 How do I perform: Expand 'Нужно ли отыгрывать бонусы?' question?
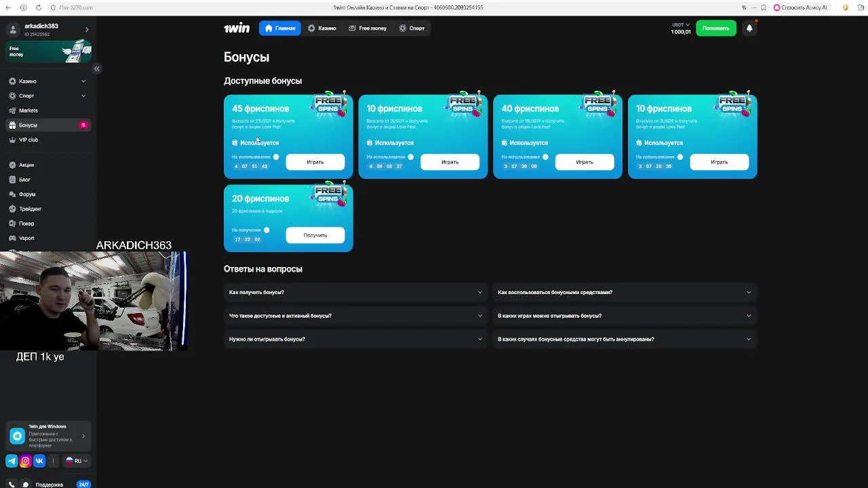tap(355, 339)
